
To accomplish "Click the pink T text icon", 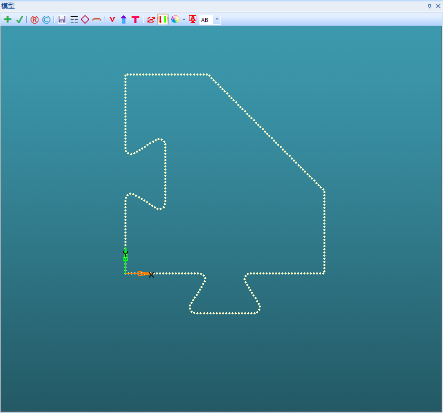I will [x=135, y=19].
